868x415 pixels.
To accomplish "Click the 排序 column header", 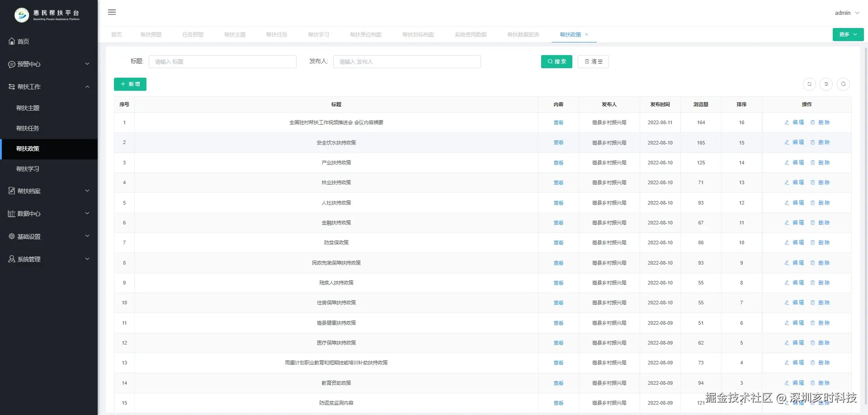I will tap(741, 104).
